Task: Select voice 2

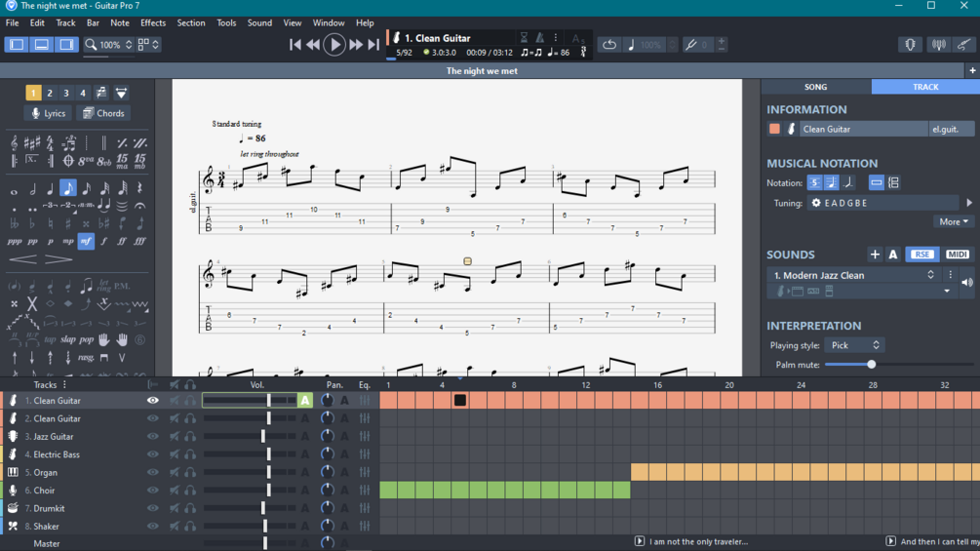Action: [x=50, y=93]
